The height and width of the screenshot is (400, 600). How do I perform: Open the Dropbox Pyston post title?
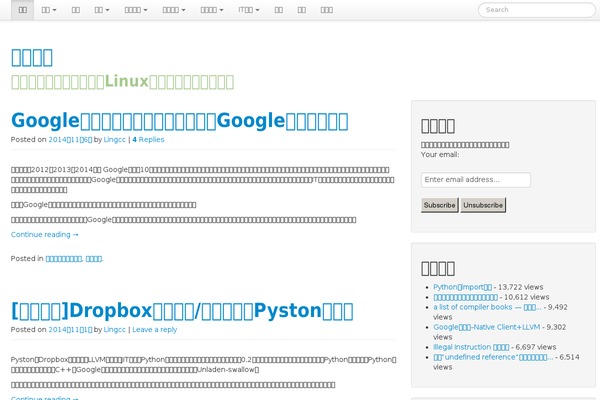[x=182, y=311]
